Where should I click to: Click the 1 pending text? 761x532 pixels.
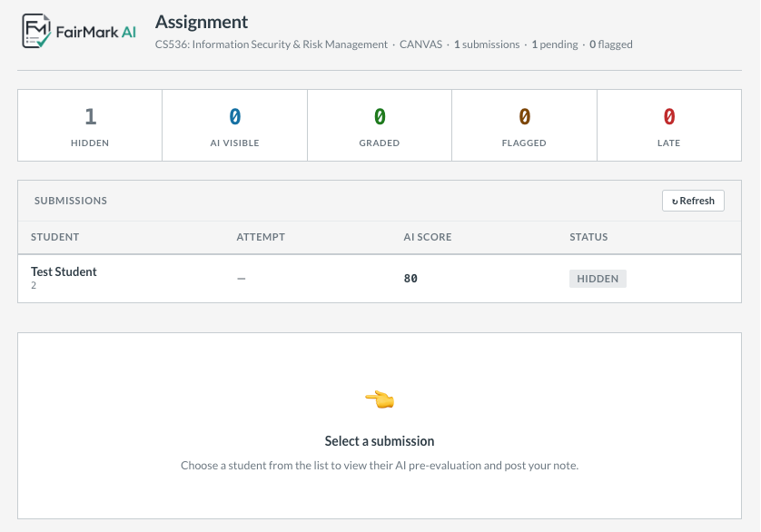click(555, 44)
